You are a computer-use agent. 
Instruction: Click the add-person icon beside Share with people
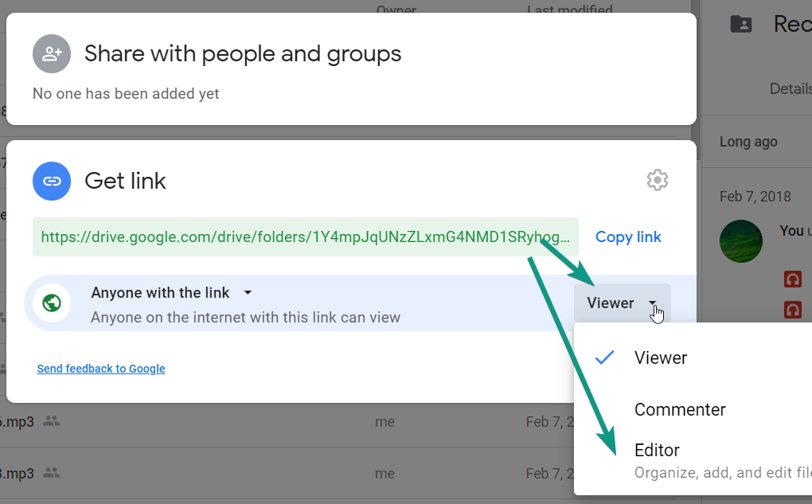click(53, 54)
